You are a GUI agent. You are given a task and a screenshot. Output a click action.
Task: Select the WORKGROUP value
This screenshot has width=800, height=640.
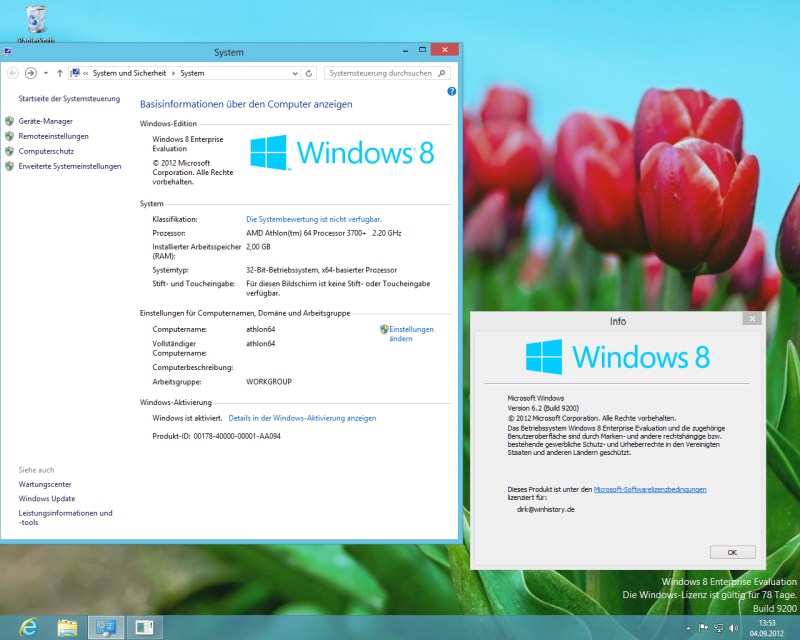269,382
